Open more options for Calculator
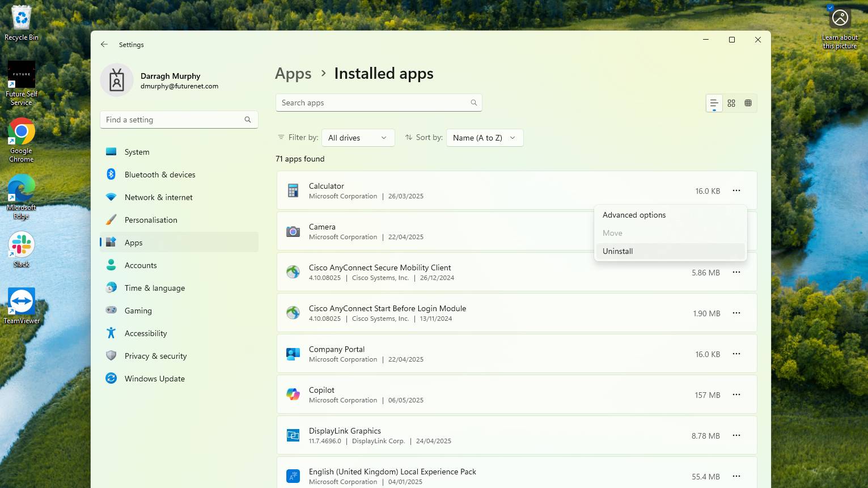Viewport: 868px width, 488px height. click(x=736, y=191)
